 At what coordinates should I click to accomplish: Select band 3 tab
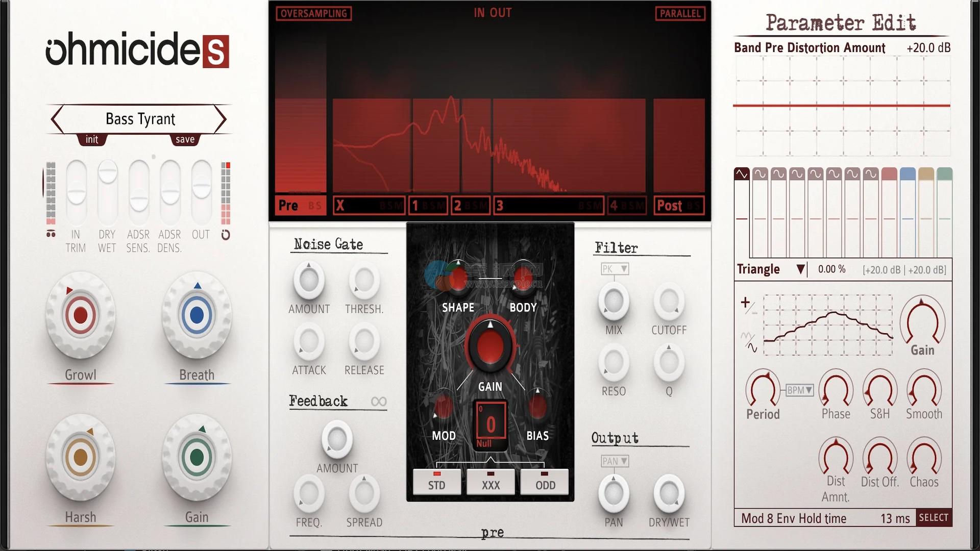[x=549, y=205]
